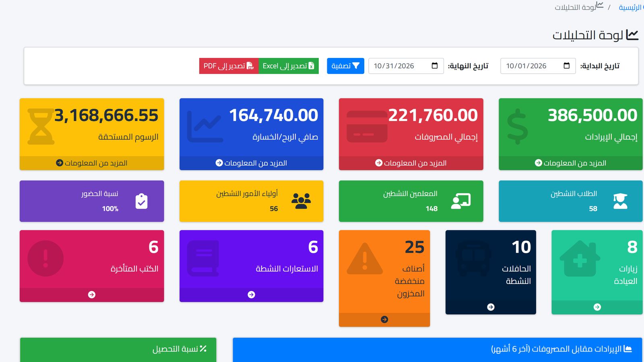Click the graduate icon for active students
Screen dimensions: 644x362
[620, 201]
